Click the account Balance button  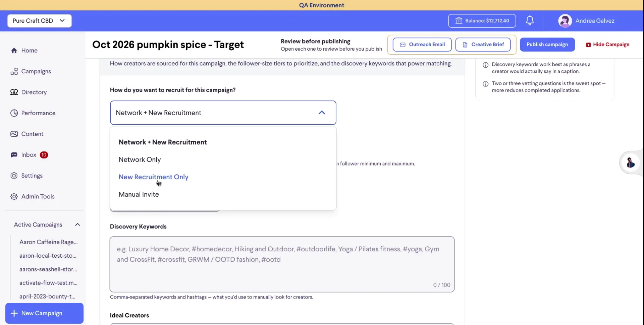click(x=482, y=21)
